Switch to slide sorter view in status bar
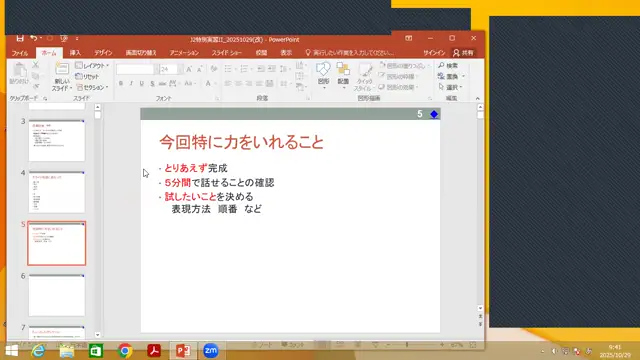 tap(340, 345)
